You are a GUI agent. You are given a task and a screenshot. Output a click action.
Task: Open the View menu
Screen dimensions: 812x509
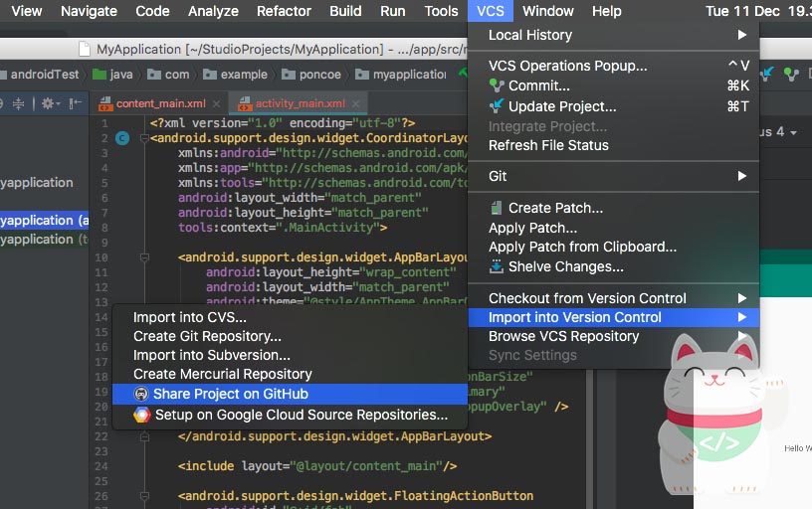click(27, 11)
